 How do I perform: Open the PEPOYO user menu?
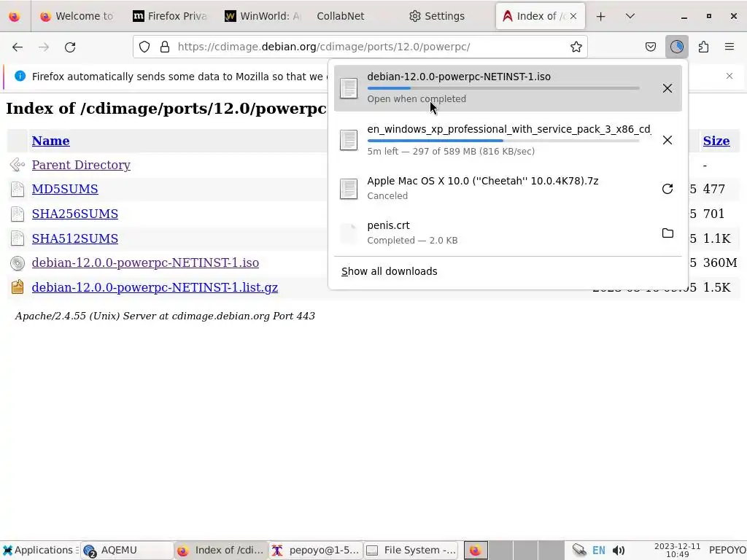[x=727, y=551]
